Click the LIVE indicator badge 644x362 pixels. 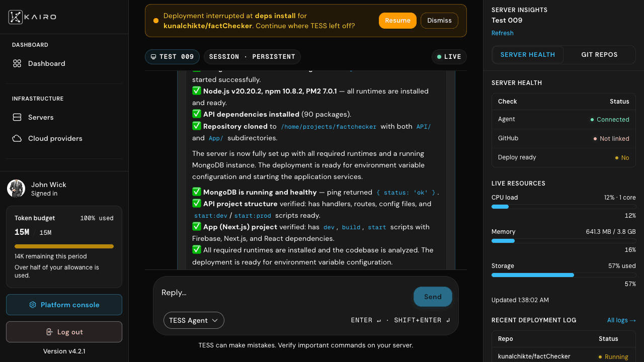coord(449,57)
